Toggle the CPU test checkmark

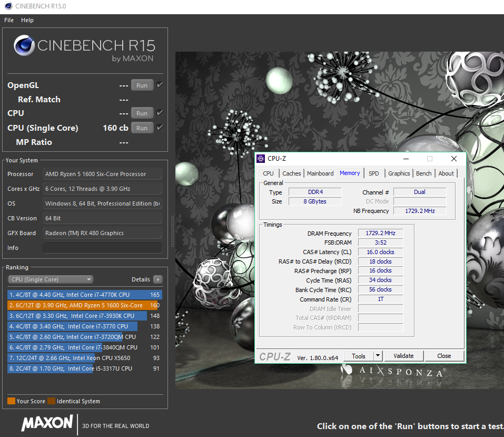[160, 113]
